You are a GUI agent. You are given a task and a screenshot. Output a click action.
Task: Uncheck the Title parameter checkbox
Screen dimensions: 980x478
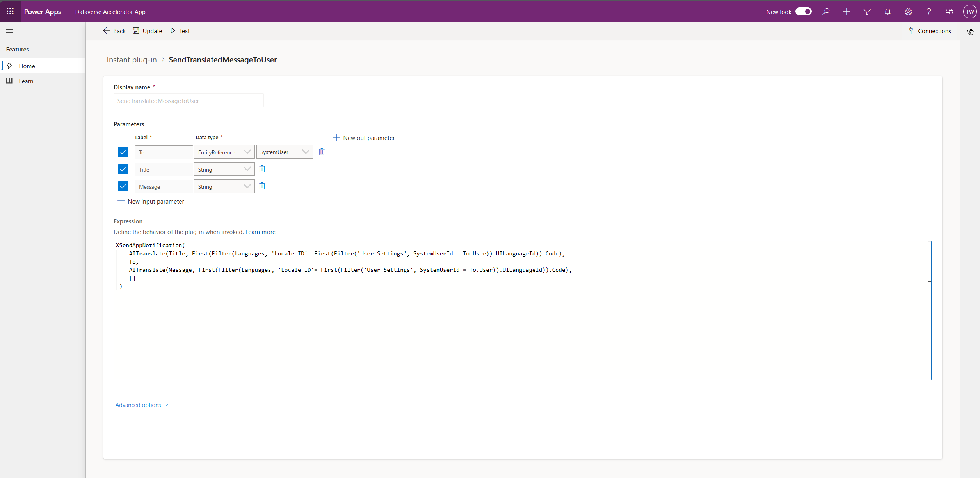123,169
